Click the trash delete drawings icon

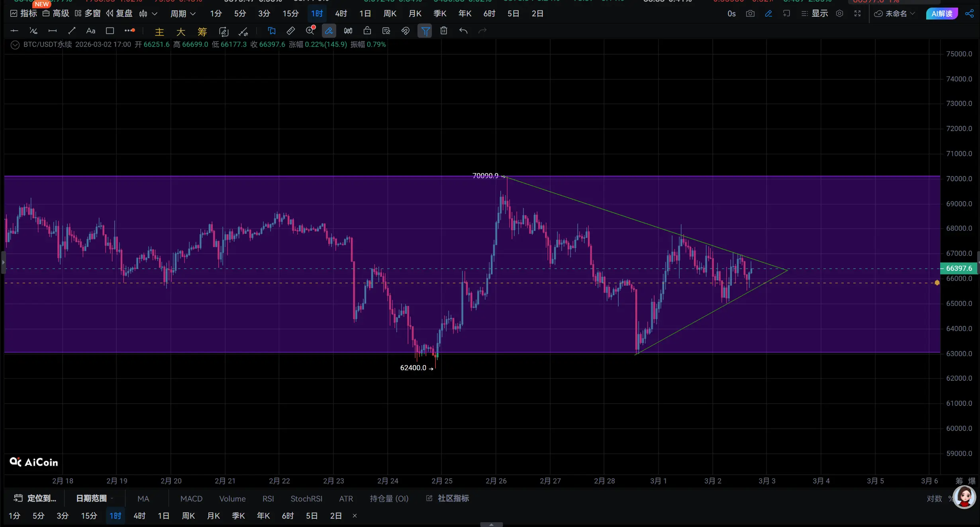tap(444, 31)
